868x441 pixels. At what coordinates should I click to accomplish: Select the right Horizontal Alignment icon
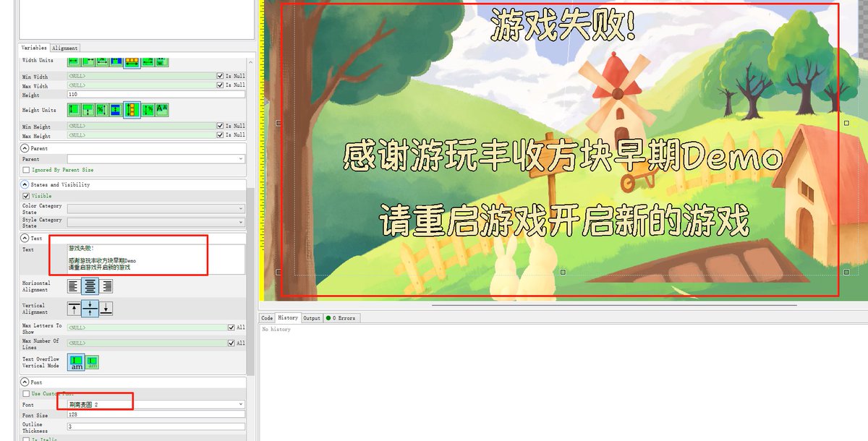click(x=106, y=286)
